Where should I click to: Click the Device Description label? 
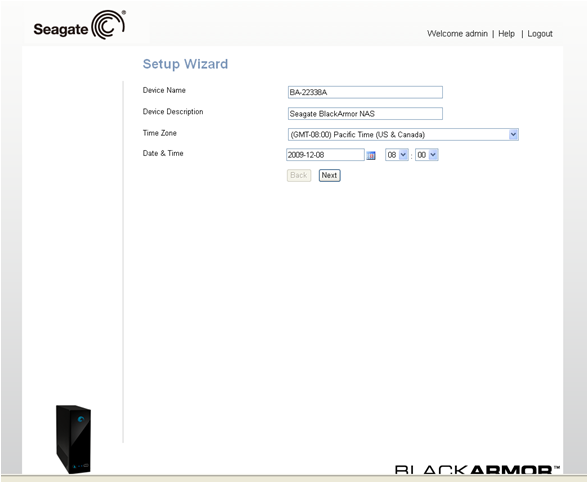pyautogui.click(x=173, y=112)
